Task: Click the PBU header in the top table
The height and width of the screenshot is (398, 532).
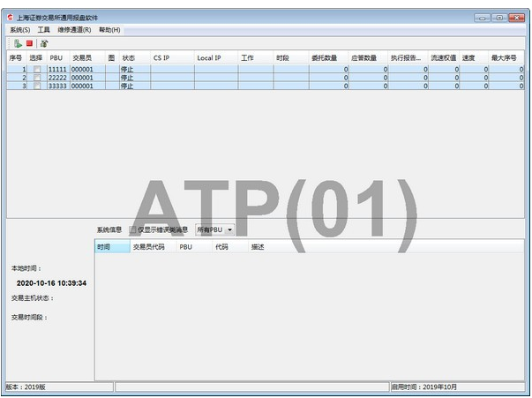Action: pos(58,58)
